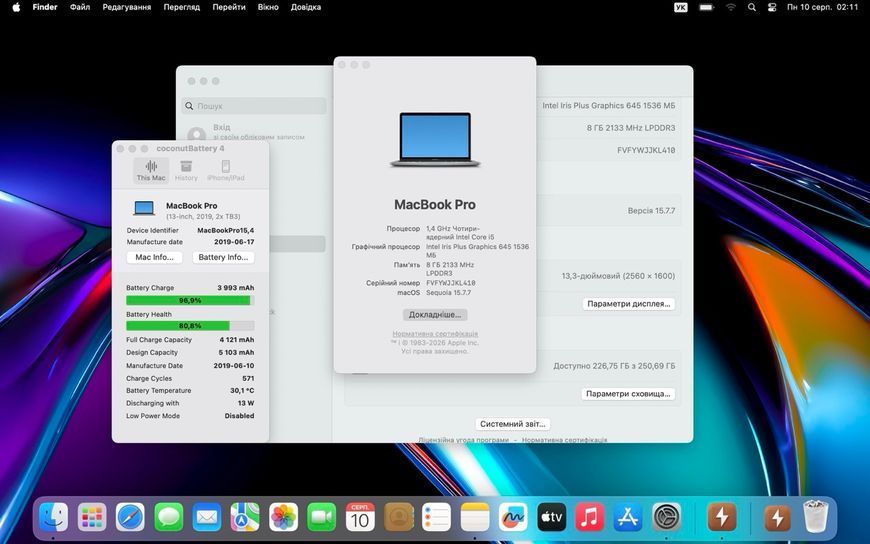The height and width of the screenshot is (544, 870).
Task: Click the Battery Health 80,8% bar
Action: point(190,326)
